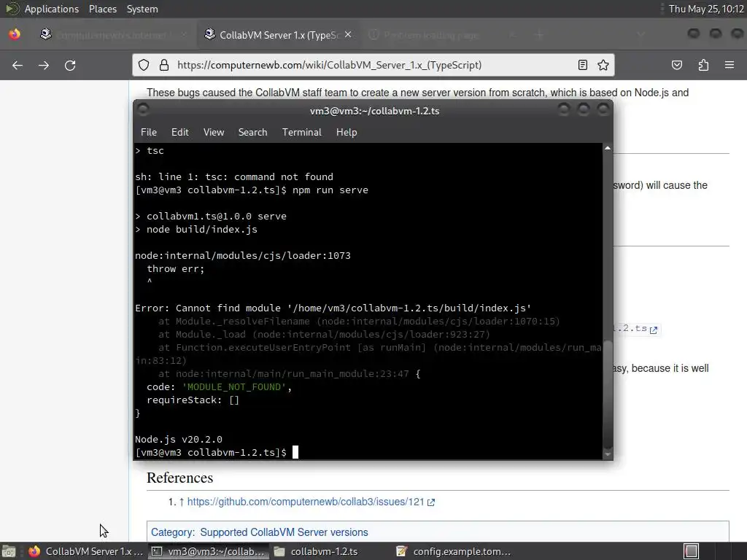The height and width of the screenshot is (560, 747).
Task: Click the terminal scrollbar thumb
Action: [x=608, y=394]
